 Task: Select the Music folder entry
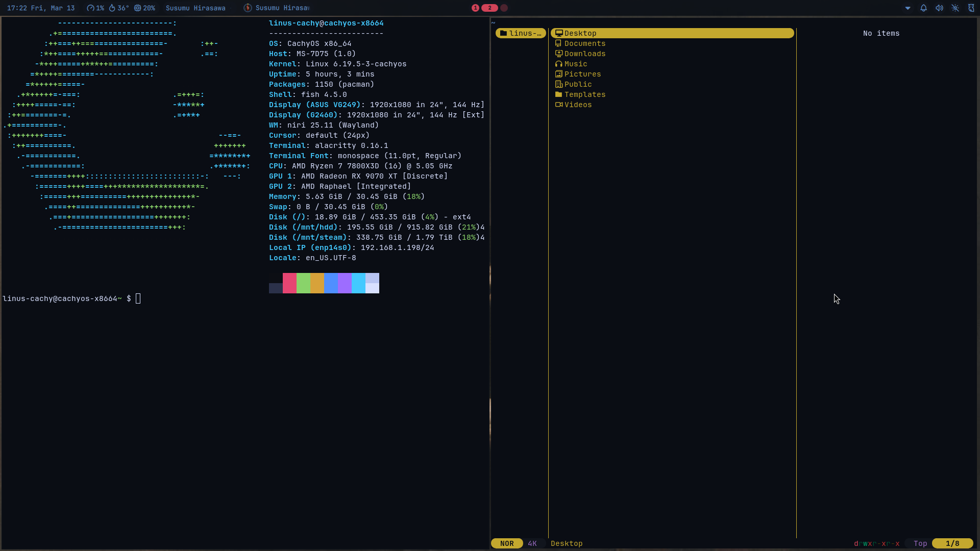click(575, 64)
